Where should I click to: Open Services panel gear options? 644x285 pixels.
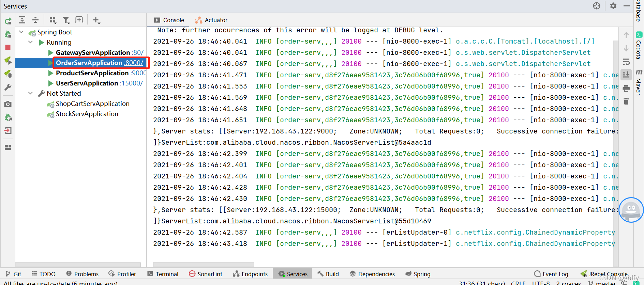tap(613, 6)
